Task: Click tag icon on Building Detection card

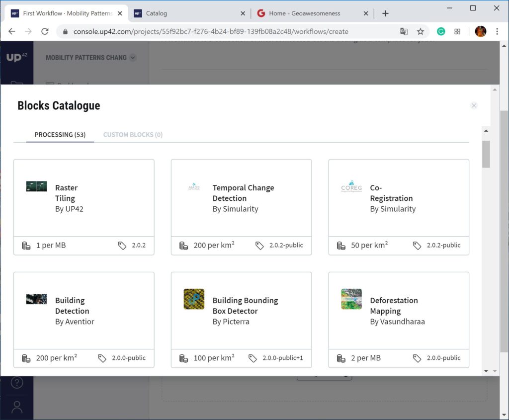Action: tap(102, 358)
